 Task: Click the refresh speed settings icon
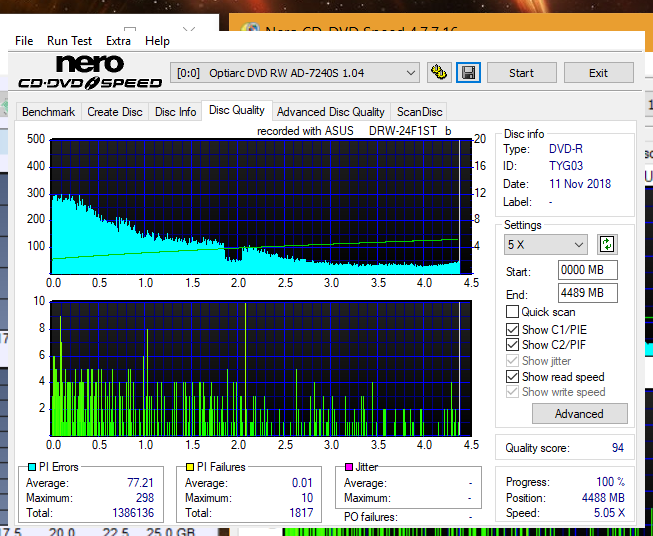coord(607,244)
